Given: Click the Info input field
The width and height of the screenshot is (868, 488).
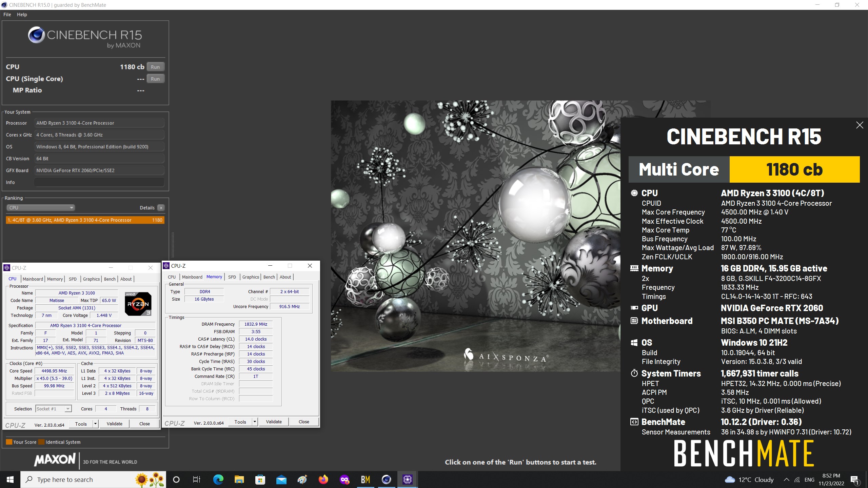Looking at the screenshot, I should pyautogui.click(x=99, y=182).
